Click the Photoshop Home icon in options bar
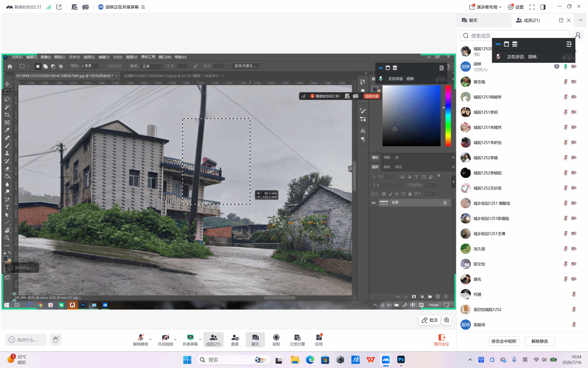Image resolution: width=588 pixels, height=368 pixels. coord(10,66)
